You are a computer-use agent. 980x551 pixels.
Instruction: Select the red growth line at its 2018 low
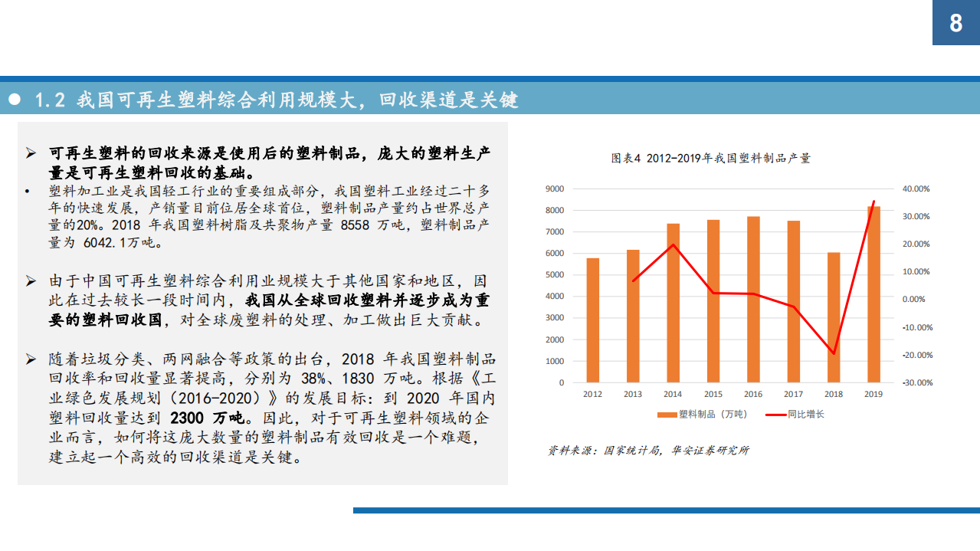832,354
